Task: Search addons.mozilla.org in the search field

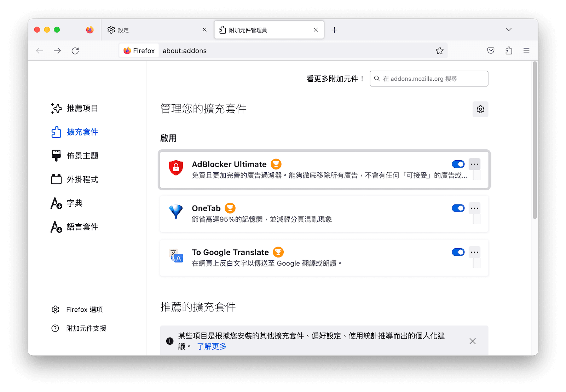Action: (429, 79)
